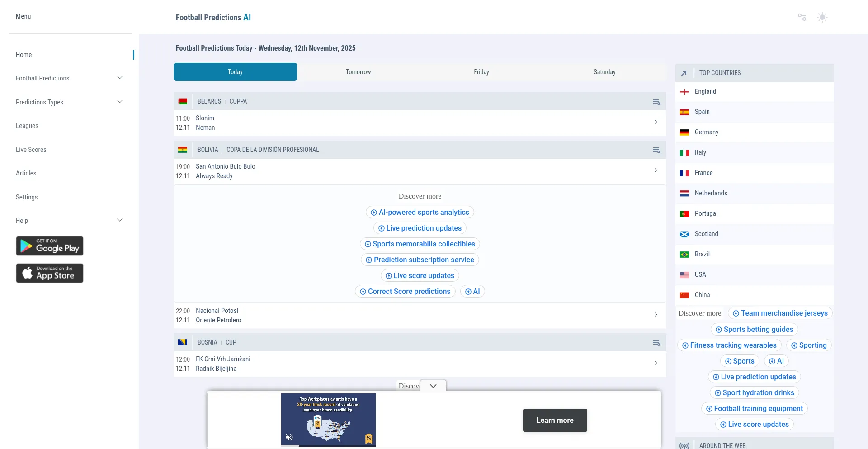The width and height of the screenshot is (868, 449).
Task: Switch to the Tomorrow tab
Action: point(358,72)
